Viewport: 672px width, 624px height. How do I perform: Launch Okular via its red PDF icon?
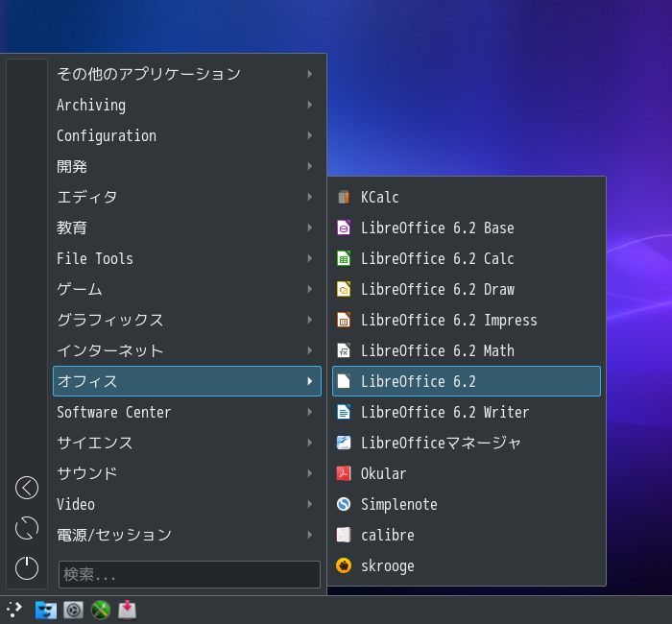click(344, 473)
